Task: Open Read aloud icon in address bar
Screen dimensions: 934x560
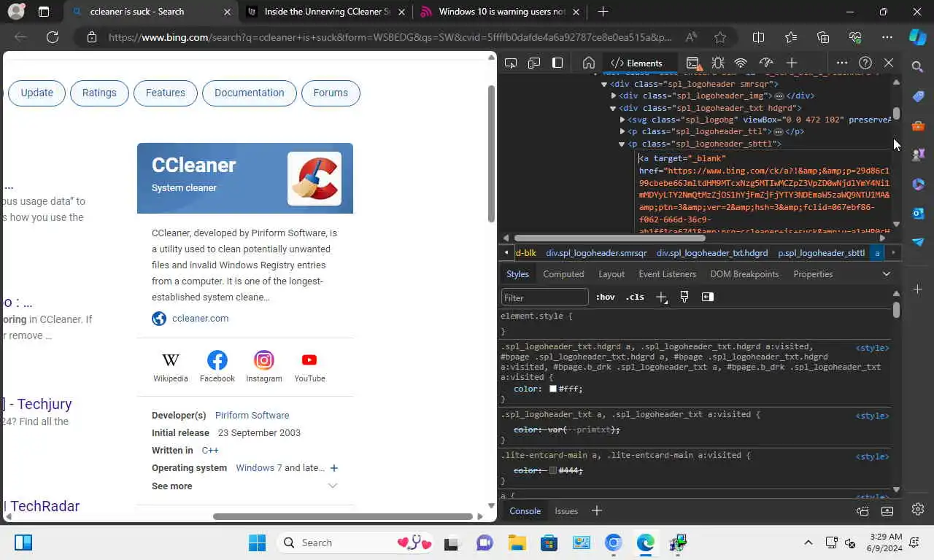Action: pyautogui.click(x=691, y=37)
